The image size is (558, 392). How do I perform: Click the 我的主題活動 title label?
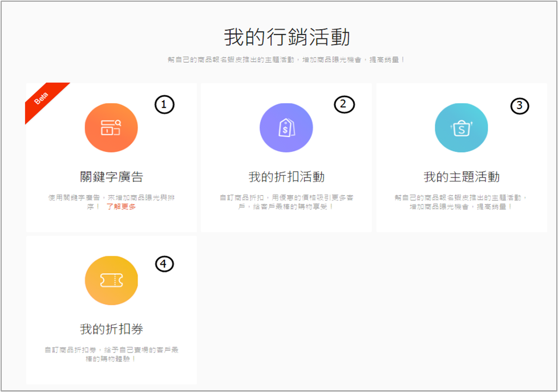462,177
